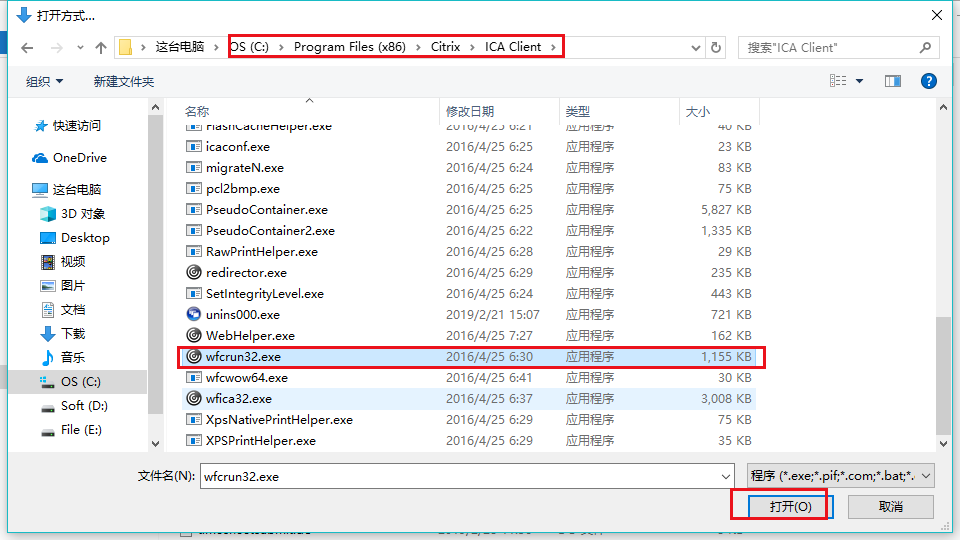960x540 pixels.
Task: Select migrateN.exe file icon
Action: point(193,167)
